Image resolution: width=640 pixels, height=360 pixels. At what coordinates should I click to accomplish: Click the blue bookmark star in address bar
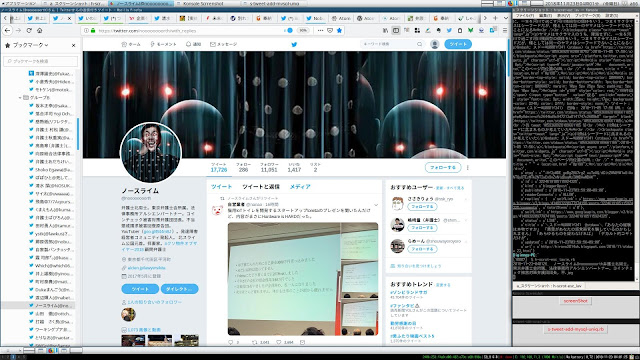[x=339, y=31]
